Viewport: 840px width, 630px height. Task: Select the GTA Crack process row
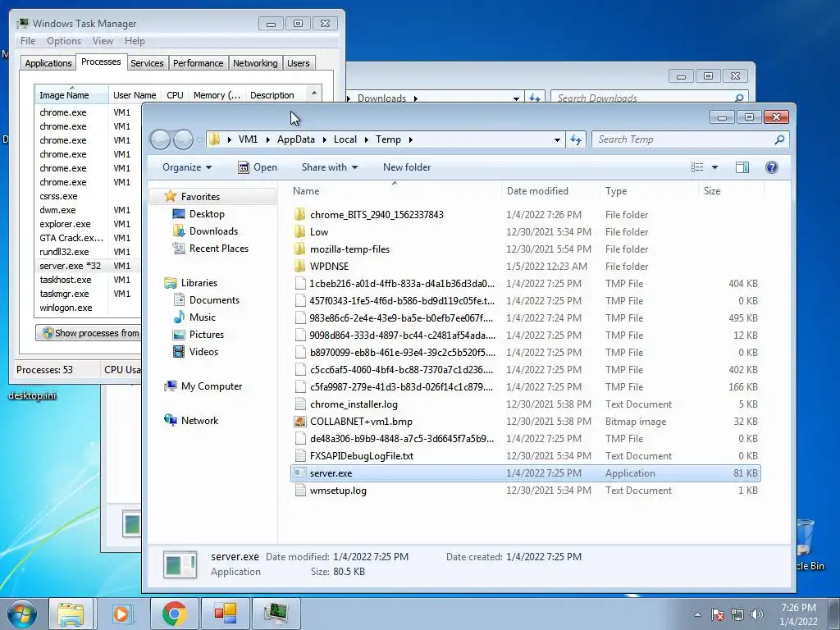pos(89,238)
